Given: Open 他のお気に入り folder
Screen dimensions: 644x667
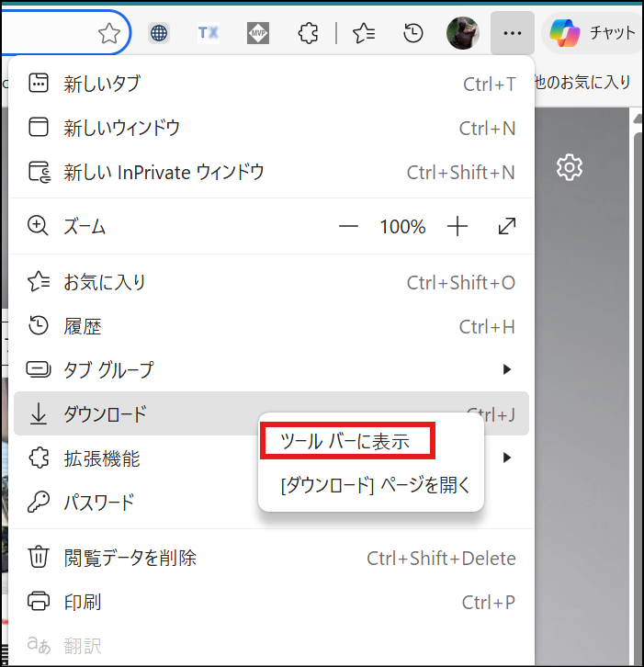Looking at the screenshot, I should [582, 82].
